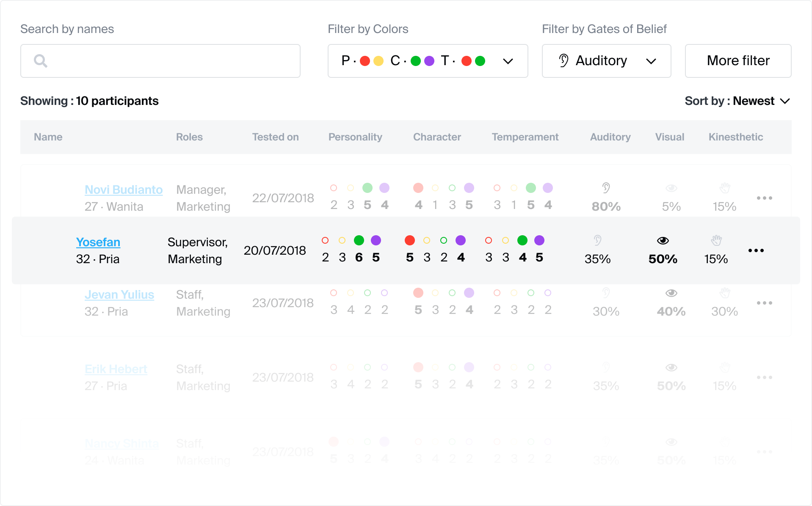Click the ear icon in Auditory filter
The height and width of the screenshot is (506, 812).
click(563, 61)
